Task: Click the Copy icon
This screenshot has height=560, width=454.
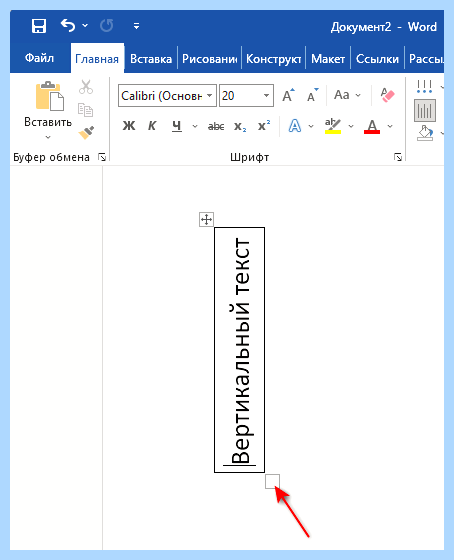Action: (x=85, y=110)
